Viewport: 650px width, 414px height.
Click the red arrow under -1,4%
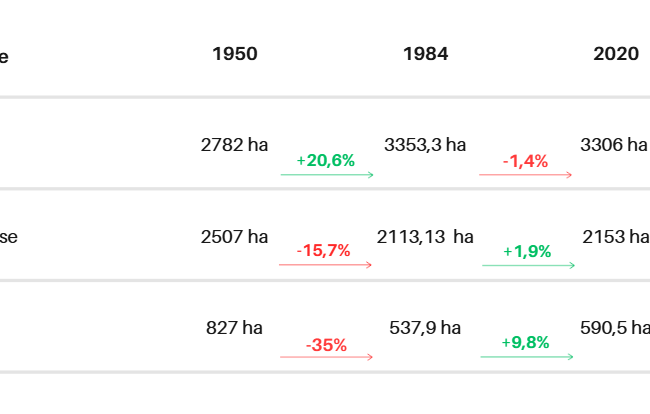(525, 175)
